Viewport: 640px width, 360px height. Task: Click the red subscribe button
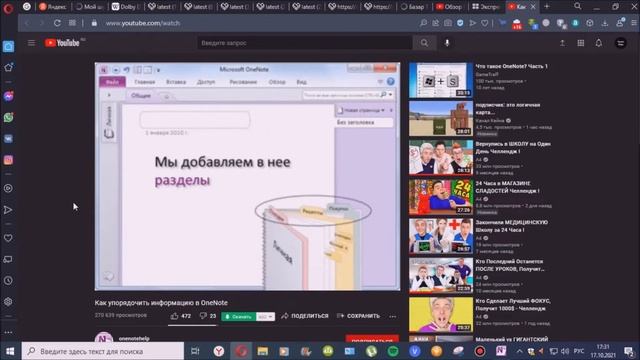click(372, 339)
